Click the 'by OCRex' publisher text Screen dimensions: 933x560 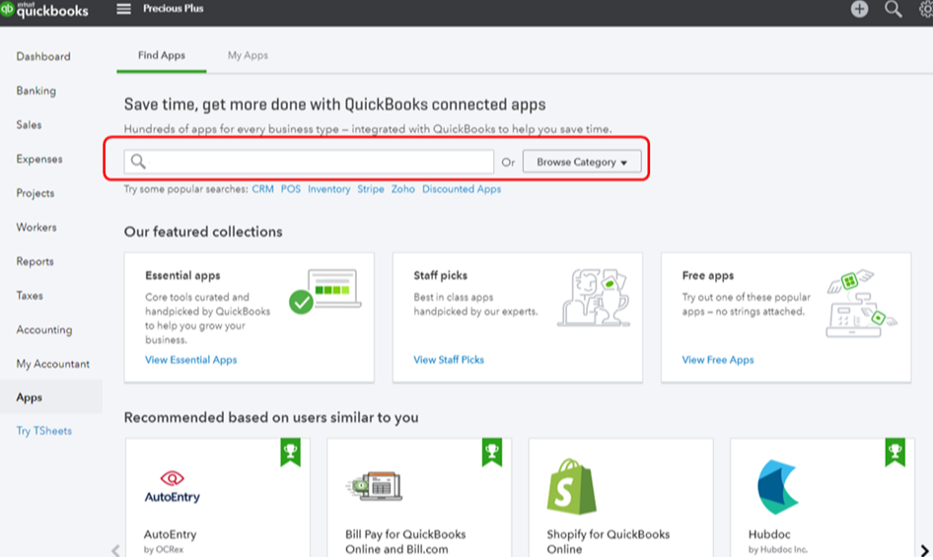click(164, 549)
